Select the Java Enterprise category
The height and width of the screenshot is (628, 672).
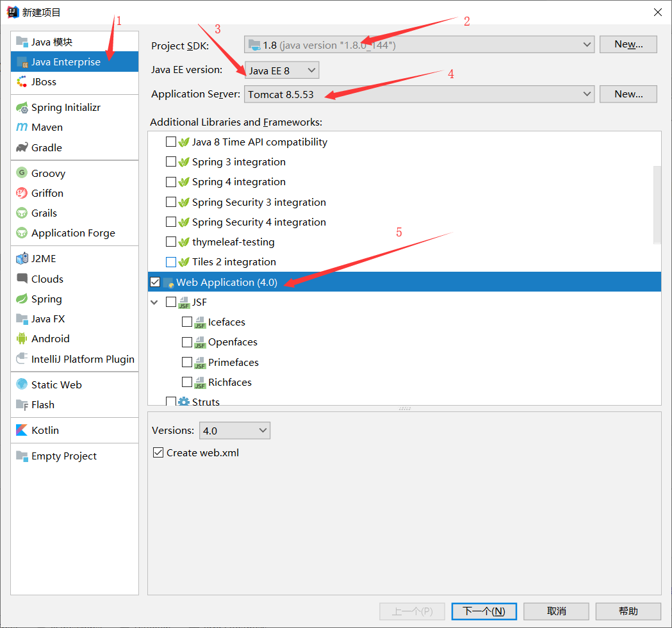pyautogui.click(x=65, y=62)
